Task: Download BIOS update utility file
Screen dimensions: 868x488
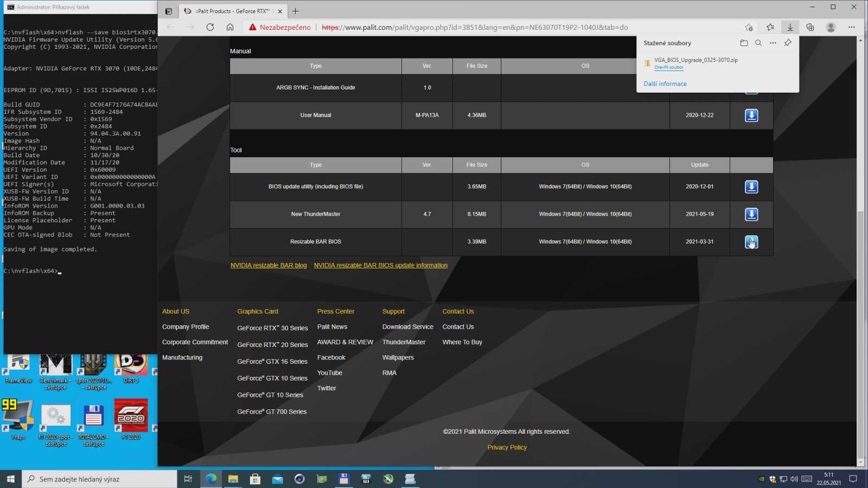Action: [x=751, y=187]
